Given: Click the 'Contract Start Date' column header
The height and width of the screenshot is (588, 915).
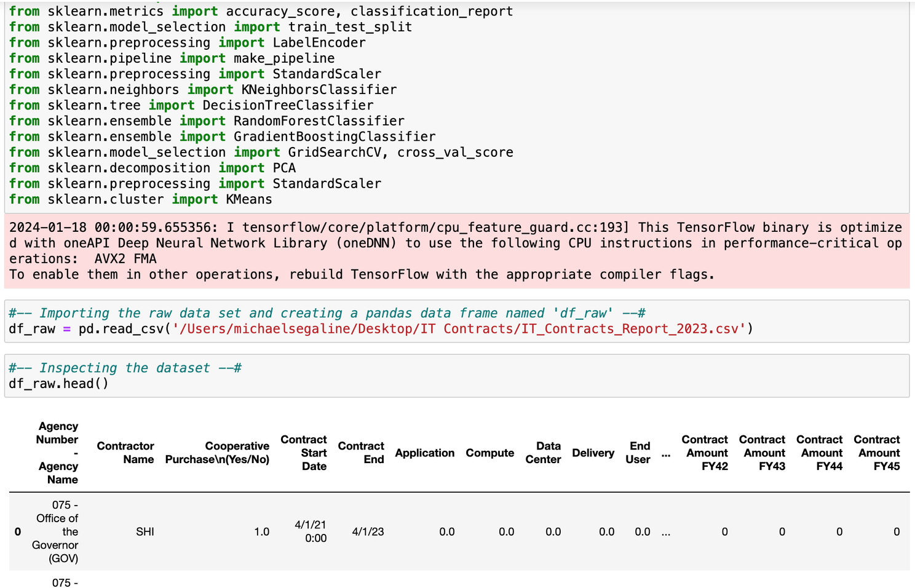Looking at the screenshot, I should 304,453.
